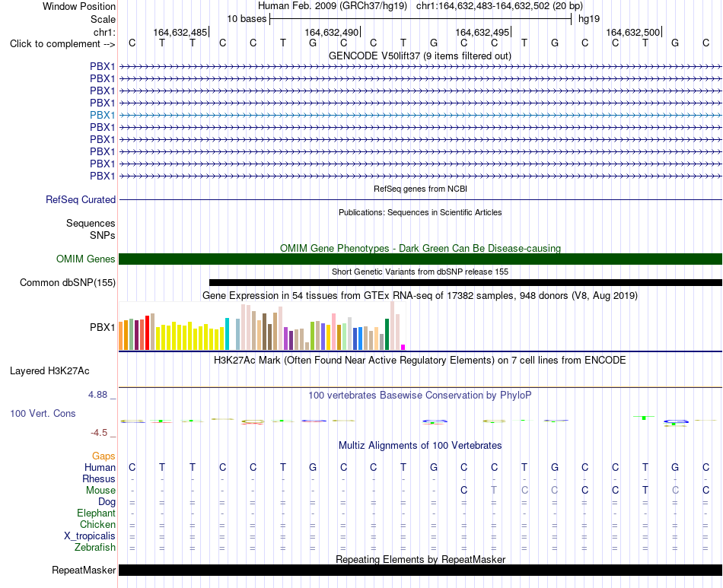
Task: Select the Mouse species row label
Action: 100,491
